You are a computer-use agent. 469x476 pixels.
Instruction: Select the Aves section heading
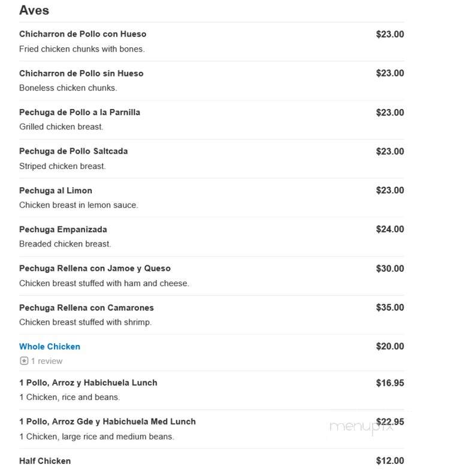pyautogui.click(x=34, y=10)
